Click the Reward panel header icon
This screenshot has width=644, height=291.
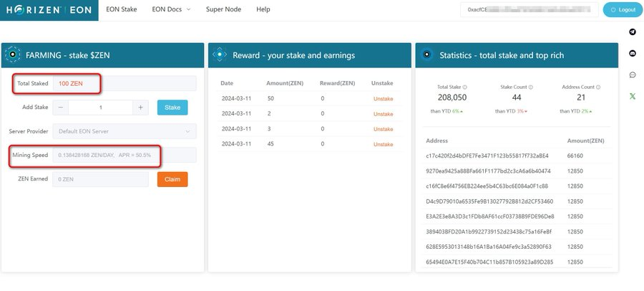(x=220, y=54)
